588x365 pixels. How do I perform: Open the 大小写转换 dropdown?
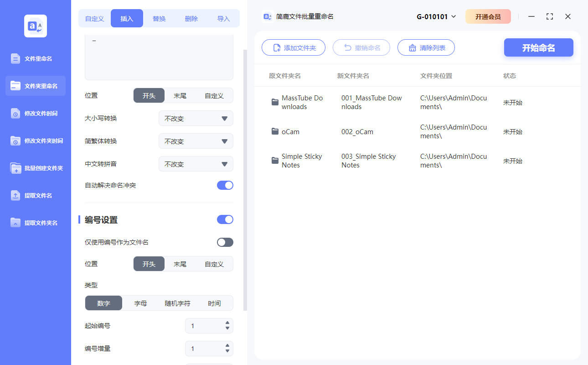(196, 118)
